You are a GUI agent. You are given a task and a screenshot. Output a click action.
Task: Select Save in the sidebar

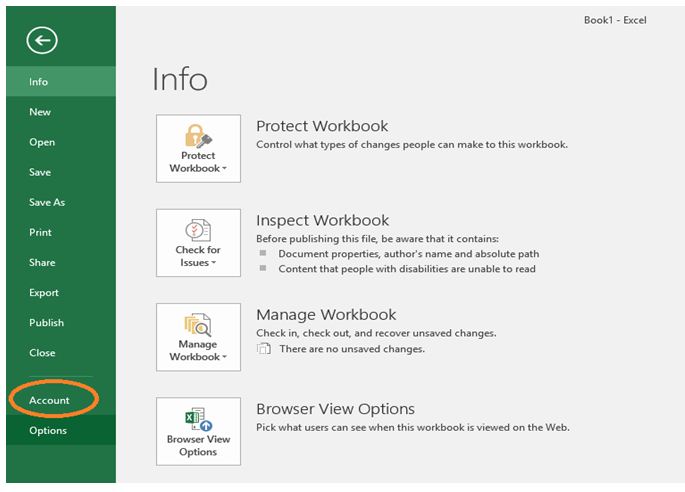click(x=40, y=172)
